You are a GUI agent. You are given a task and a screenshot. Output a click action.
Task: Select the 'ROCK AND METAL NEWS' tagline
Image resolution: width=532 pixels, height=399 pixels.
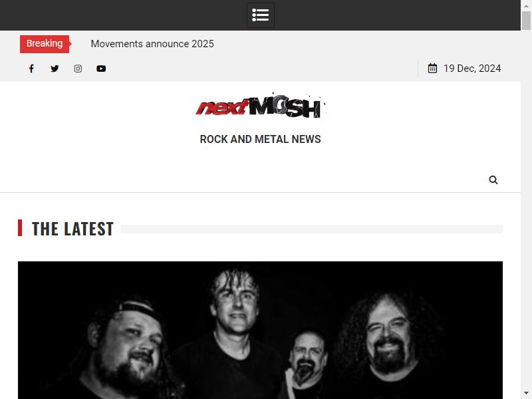click(x=260, y=139)
